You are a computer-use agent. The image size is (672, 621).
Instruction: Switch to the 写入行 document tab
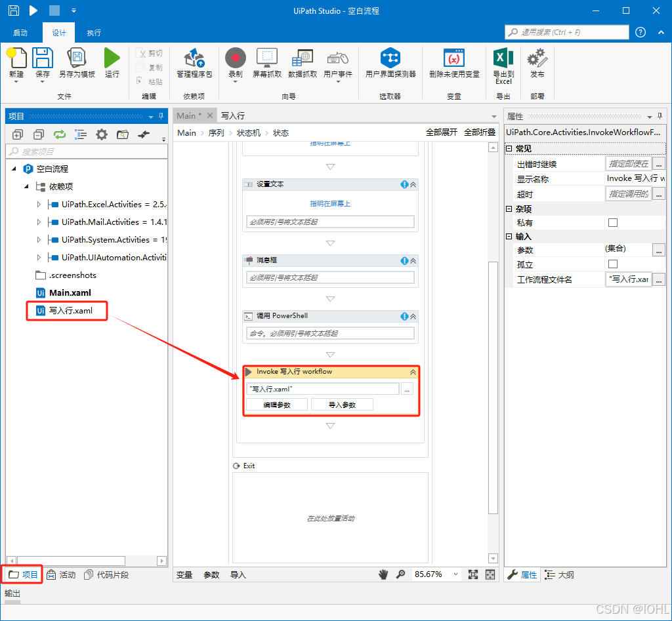(233, 115)
